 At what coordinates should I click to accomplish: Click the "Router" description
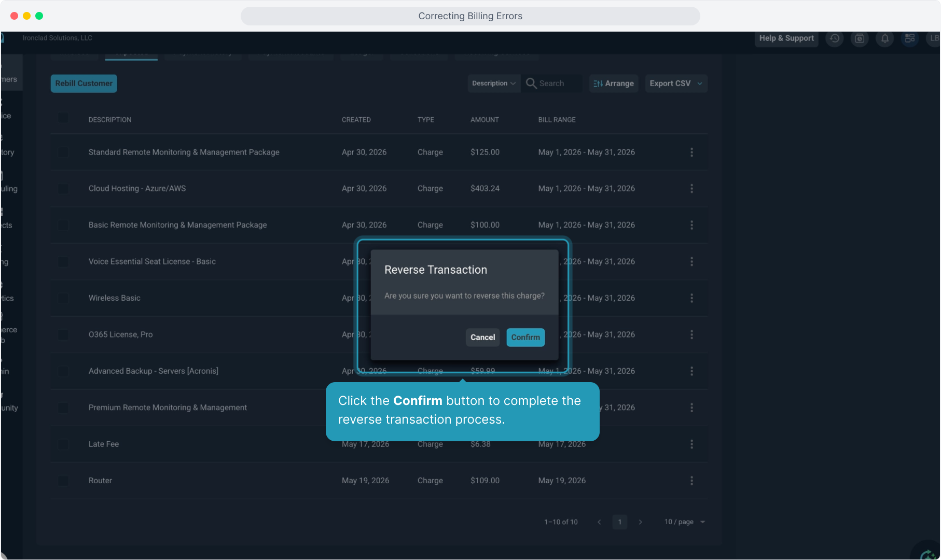click(100, 481)
